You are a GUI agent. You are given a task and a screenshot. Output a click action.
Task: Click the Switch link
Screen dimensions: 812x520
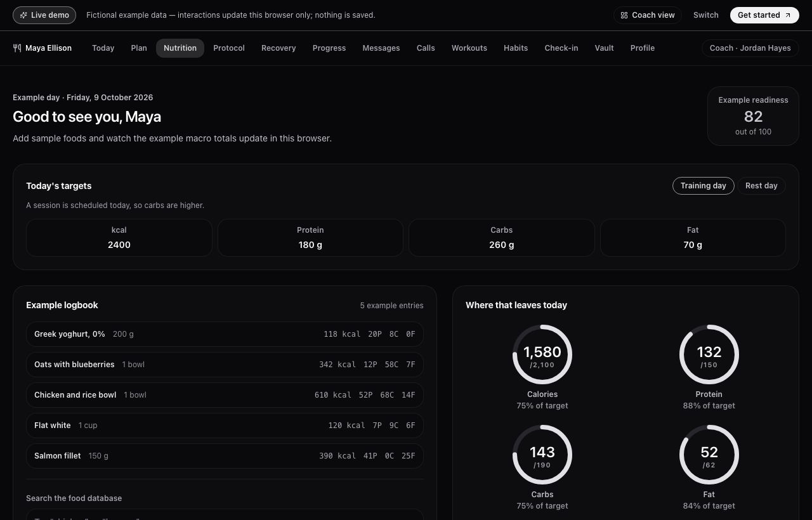click(705, 15)
